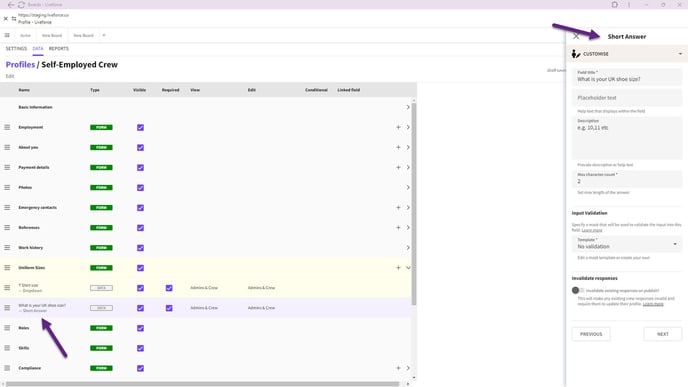Screen dimensions: 688x387
Task: Grab drag handle of Work history row
Action: pyautogui.click(x=7, y=247)
